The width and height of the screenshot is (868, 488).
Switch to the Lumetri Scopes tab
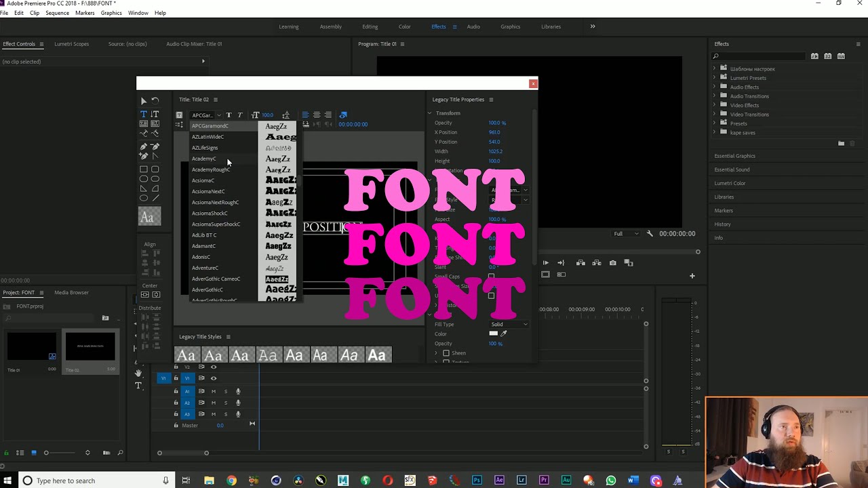tap(71, 44)
